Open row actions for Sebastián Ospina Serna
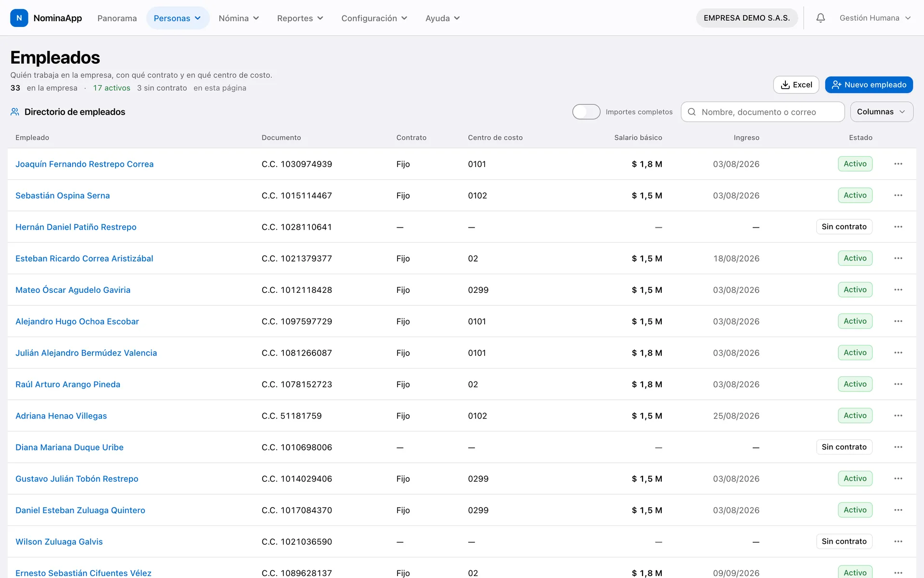Viewport: 924px width, 578px height. tap(898, 195)
